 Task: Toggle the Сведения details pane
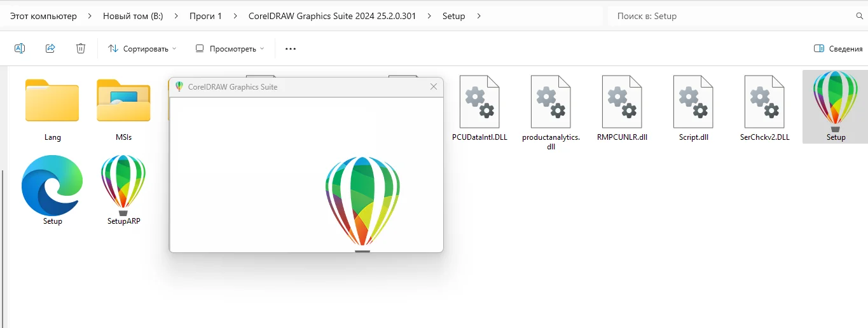[838, 48]
